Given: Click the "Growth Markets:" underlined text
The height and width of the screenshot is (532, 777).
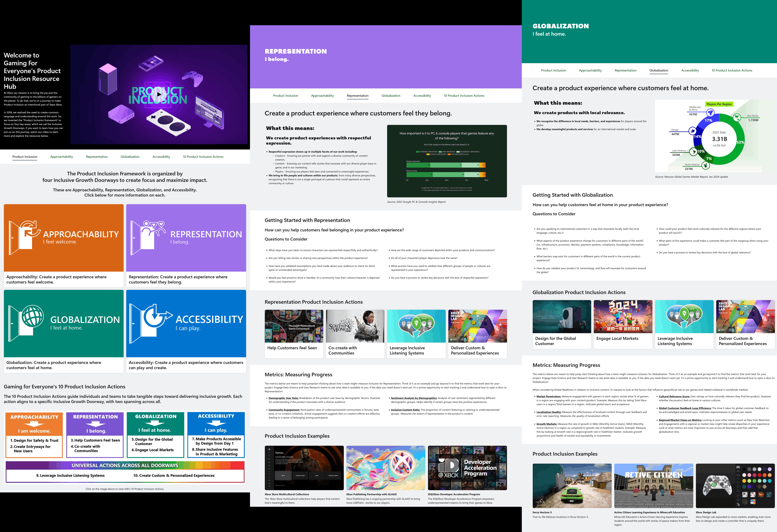Looking at the screenshot, I should coord(547,424).
